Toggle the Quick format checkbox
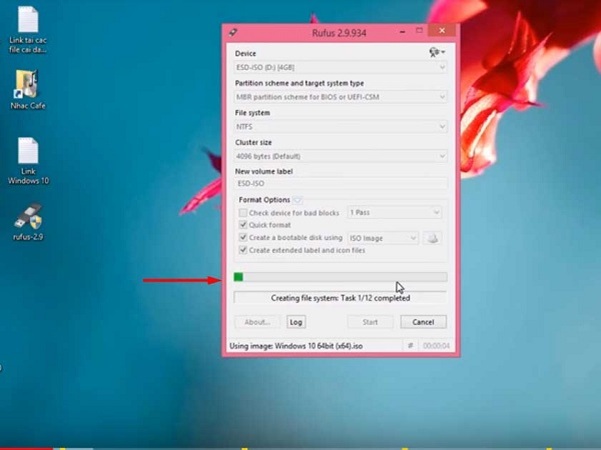This screenshot has height=450, width=601. tap(243, 225)
